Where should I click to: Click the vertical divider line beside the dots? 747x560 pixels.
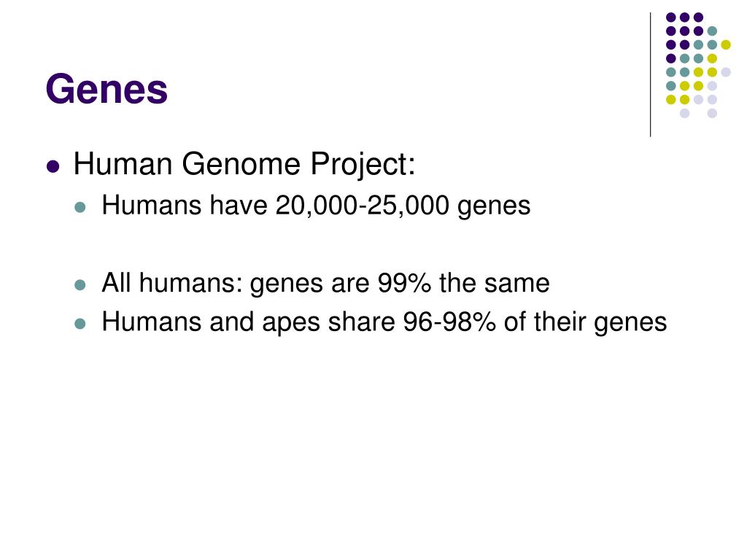(650, 75)
